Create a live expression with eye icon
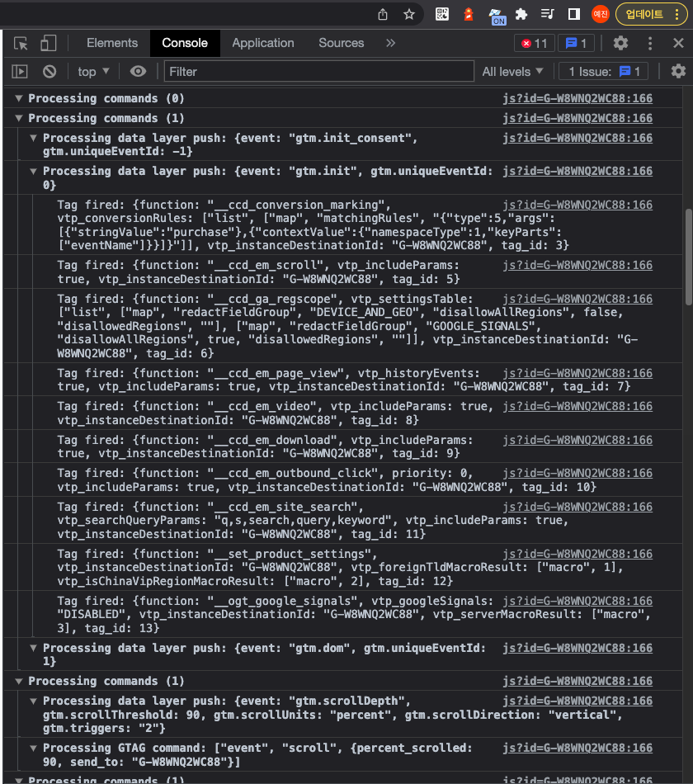Viewport: 693px width, 784px height. point(138,72)
